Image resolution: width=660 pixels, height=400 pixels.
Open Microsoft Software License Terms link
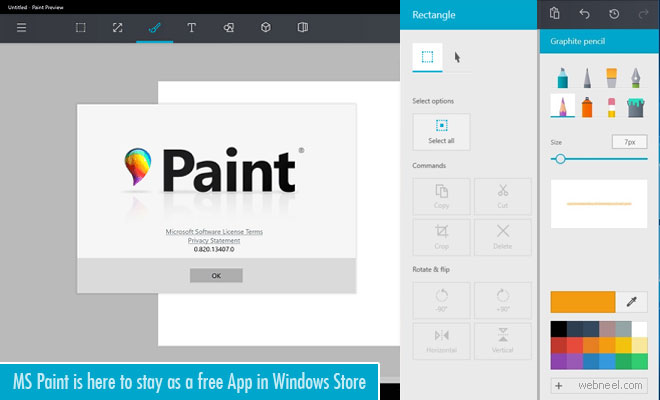pyautogui.click(x=214, y=232)
